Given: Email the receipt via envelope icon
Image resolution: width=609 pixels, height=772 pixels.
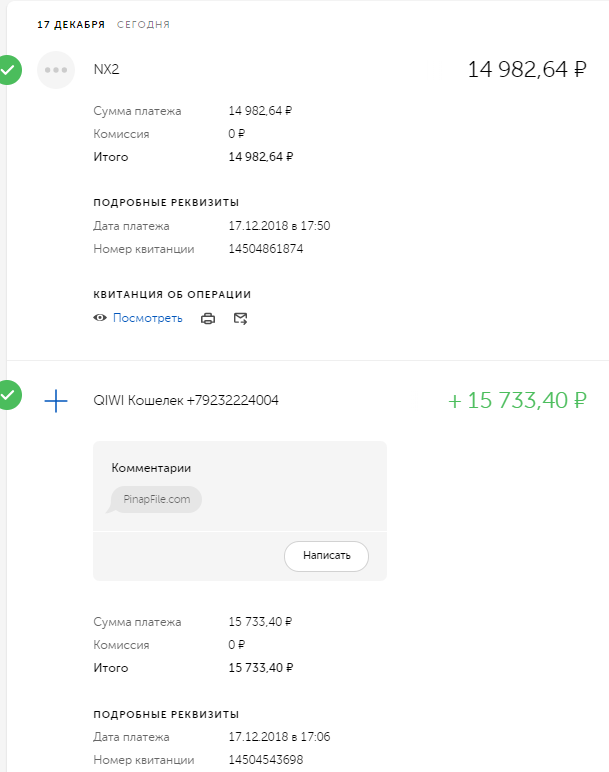Looking at the screenshot, I should [240, 319].
